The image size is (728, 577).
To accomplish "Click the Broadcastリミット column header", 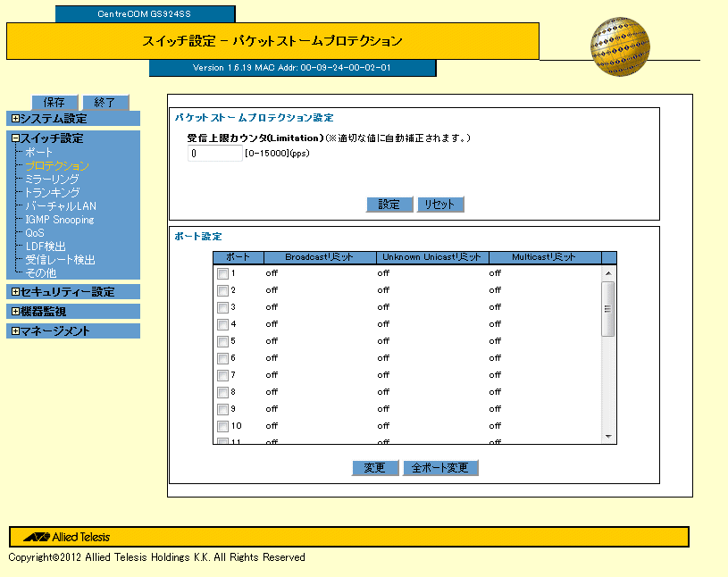I will 320,257.
